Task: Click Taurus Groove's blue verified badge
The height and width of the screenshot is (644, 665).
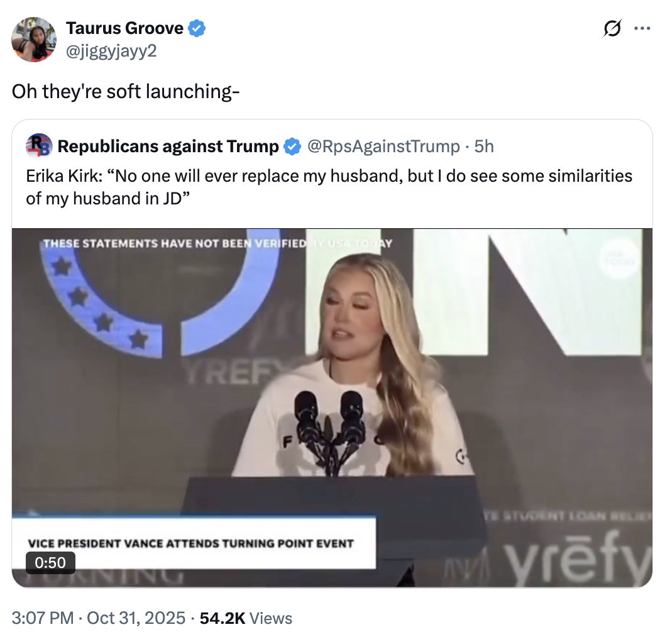Action: click(197, 28)
